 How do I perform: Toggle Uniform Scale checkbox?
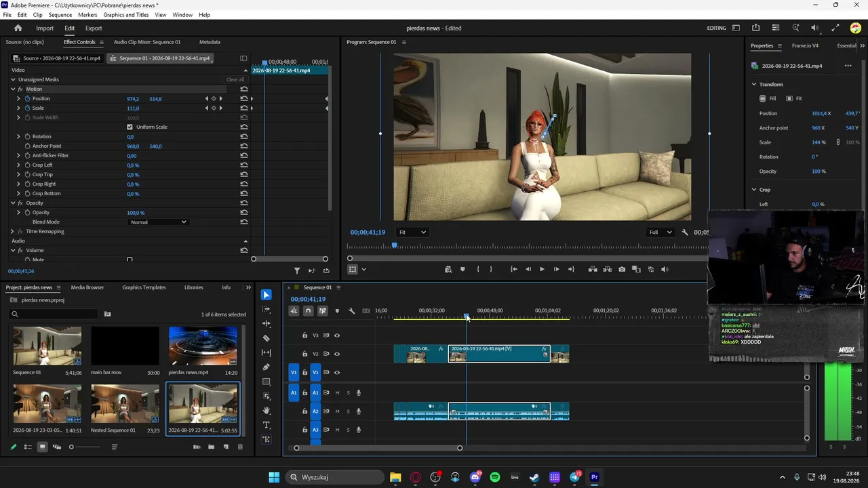coord(130,127)
